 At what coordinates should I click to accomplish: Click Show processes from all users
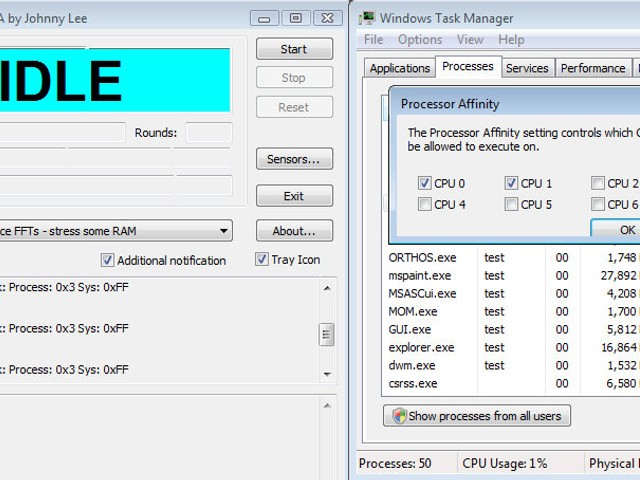(x=477, y=416)
